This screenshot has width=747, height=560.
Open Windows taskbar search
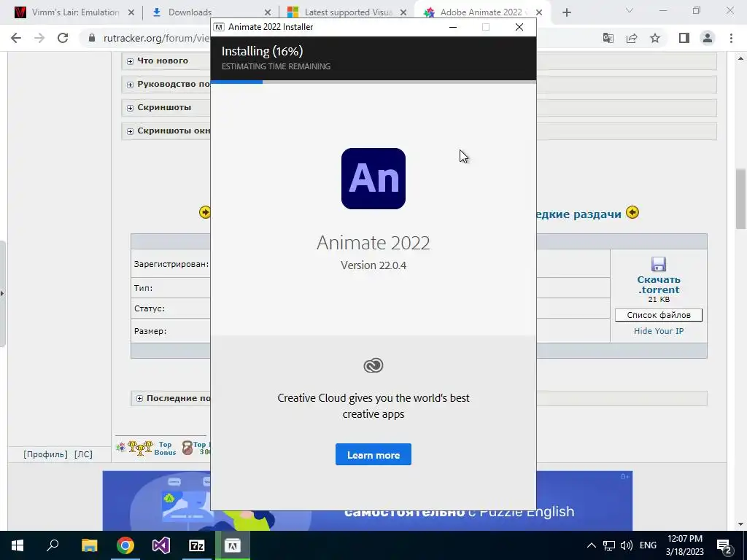point(53,545)
